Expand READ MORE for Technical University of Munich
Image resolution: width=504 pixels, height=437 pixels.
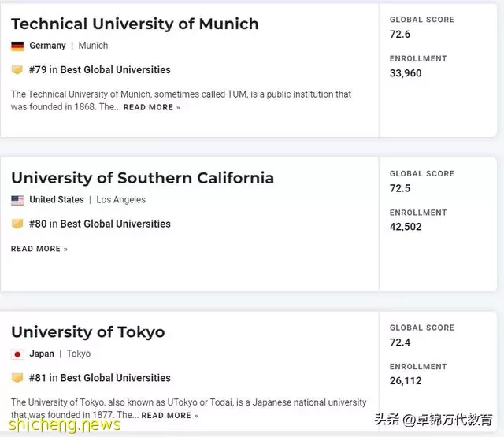click(152, 107)
